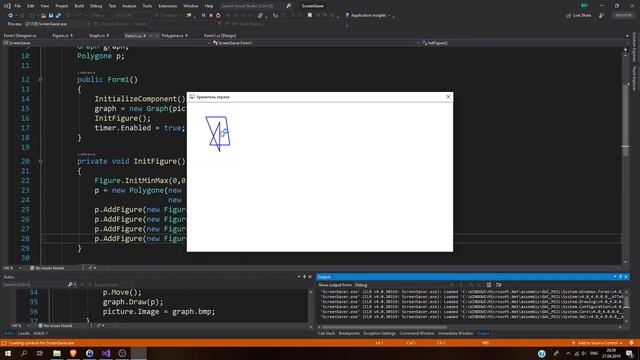The height and width of the screenshot is (360, 640).
Task: Open the File menu
Action: point(18,6)
